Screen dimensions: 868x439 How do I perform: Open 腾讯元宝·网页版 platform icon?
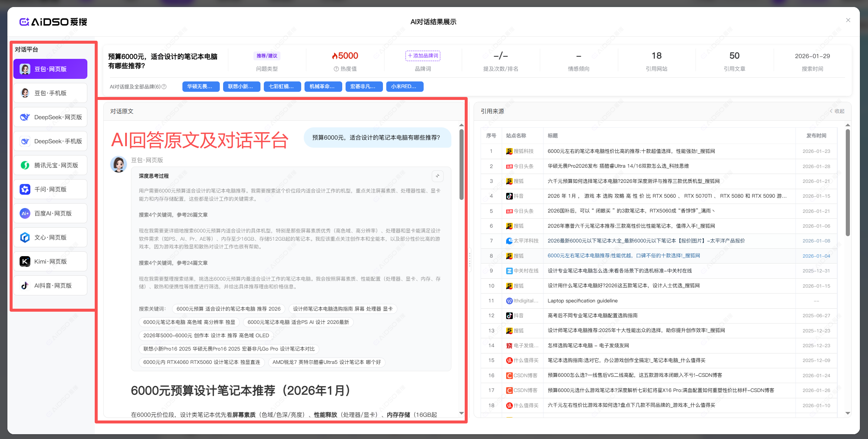(x=25, y=165)
